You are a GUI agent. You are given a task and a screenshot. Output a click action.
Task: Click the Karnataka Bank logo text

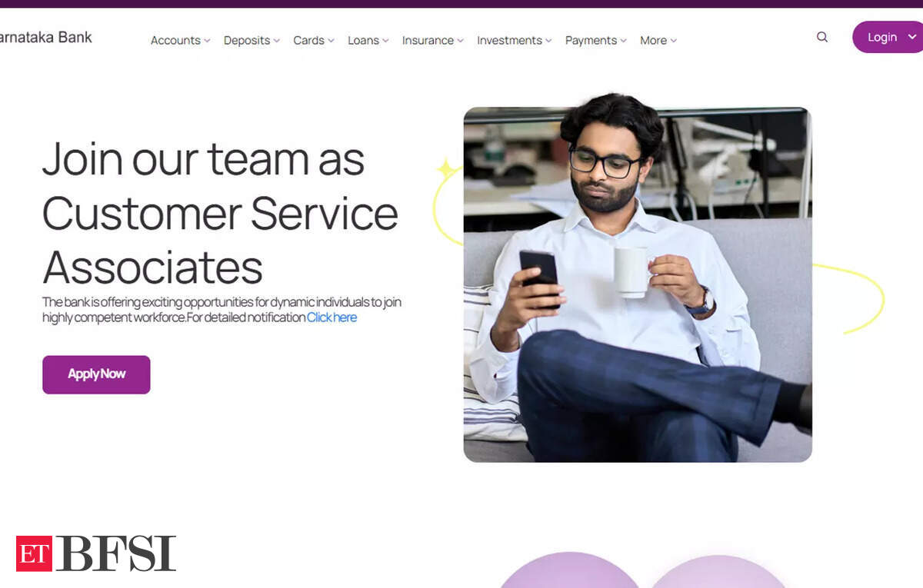point(46,37)
